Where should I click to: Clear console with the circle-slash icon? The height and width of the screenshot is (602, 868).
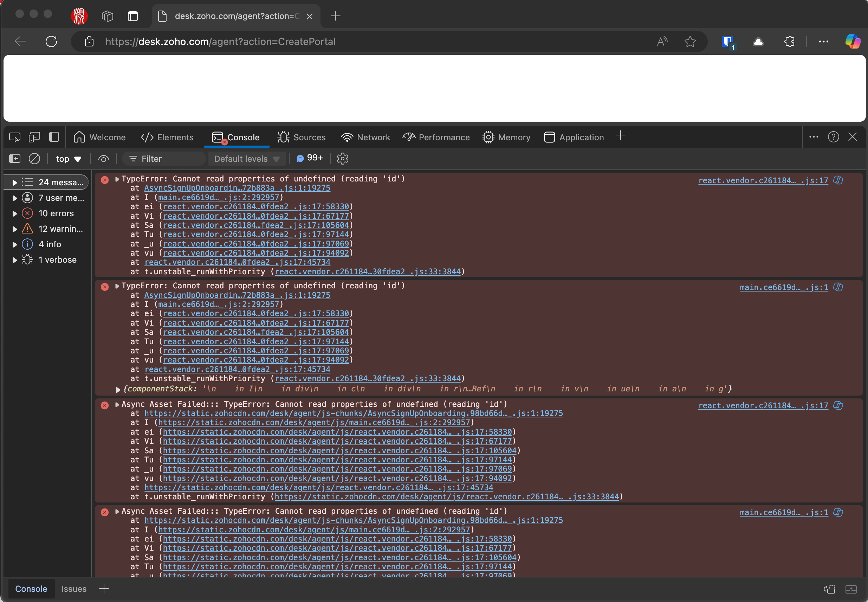[x=34, y=159]
